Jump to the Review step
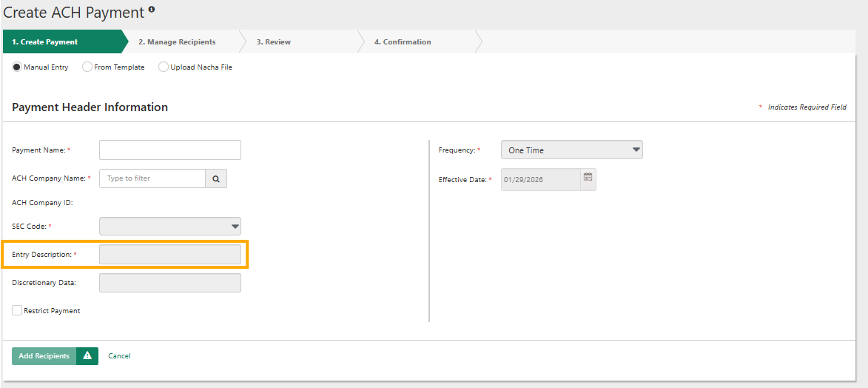 (273, 42)
